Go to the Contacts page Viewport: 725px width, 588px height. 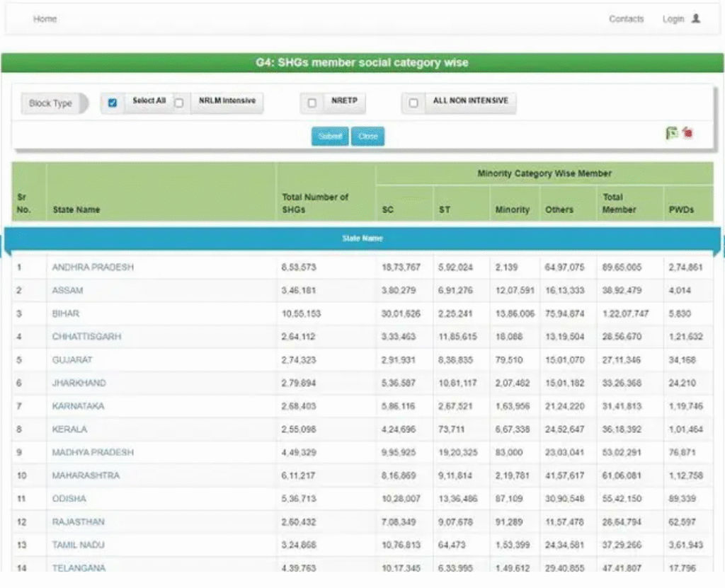pyautogui.click(x=626, y=19)
